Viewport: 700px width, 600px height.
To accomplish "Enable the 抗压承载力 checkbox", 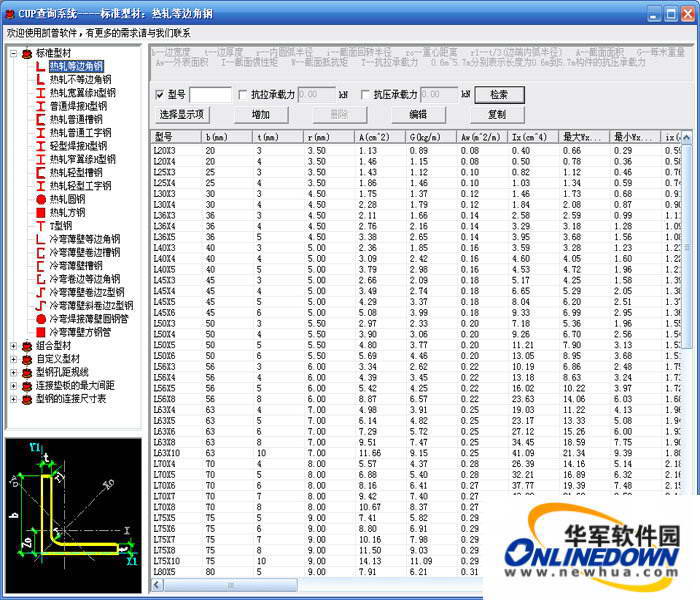I will coord(365,95).
